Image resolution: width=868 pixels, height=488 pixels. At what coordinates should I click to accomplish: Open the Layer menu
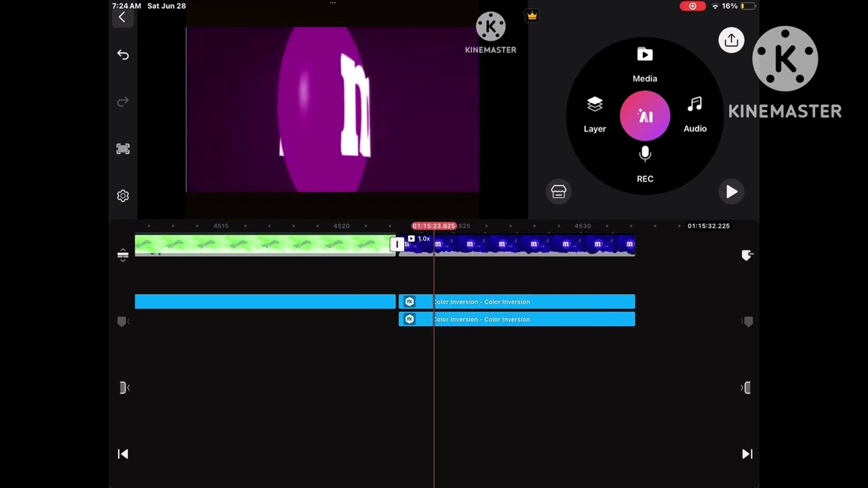[595, 115]
